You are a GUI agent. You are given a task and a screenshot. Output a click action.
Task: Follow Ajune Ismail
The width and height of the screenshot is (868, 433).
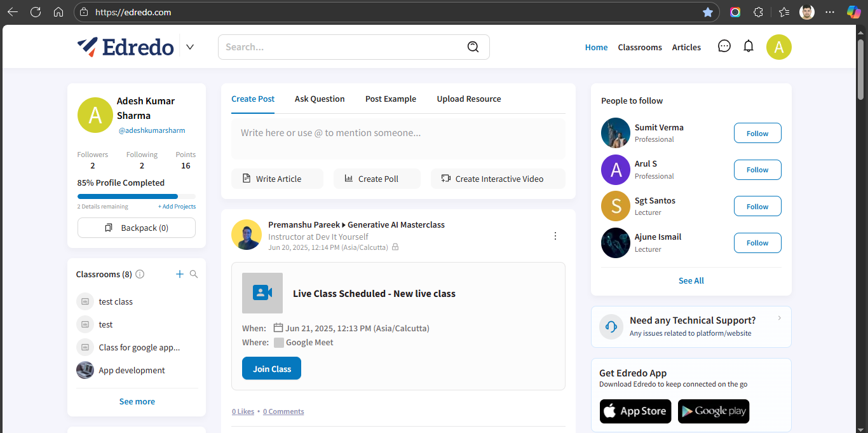coord(757,243)
